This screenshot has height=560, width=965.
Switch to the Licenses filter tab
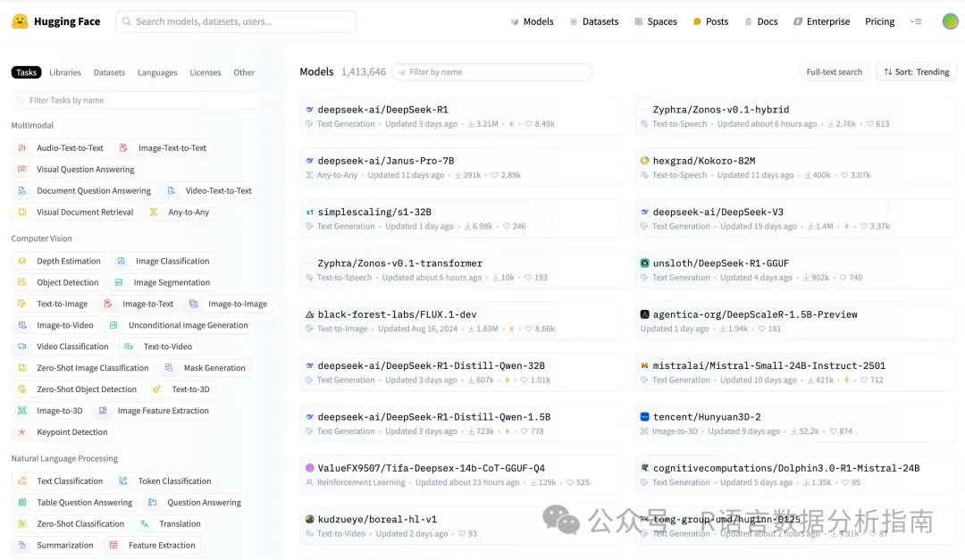click(x=205, y=72)
